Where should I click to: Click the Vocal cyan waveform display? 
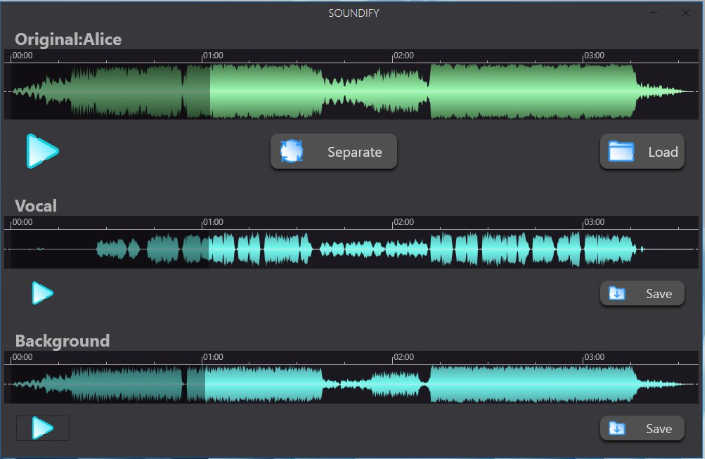point(351,249)
